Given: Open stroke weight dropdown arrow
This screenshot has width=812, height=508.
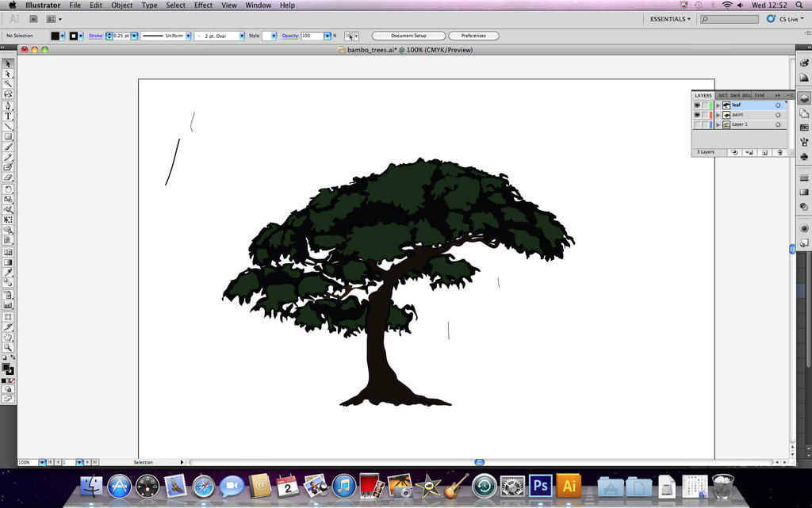Looking at the screenshot, I should pyautogui.click(x=134, y=36).
